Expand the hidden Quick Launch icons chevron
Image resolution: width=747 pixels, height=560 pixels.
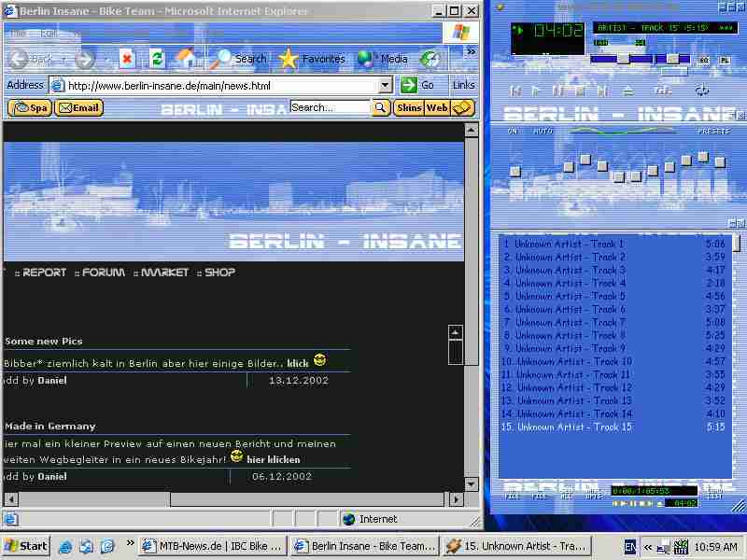point(130,543)
